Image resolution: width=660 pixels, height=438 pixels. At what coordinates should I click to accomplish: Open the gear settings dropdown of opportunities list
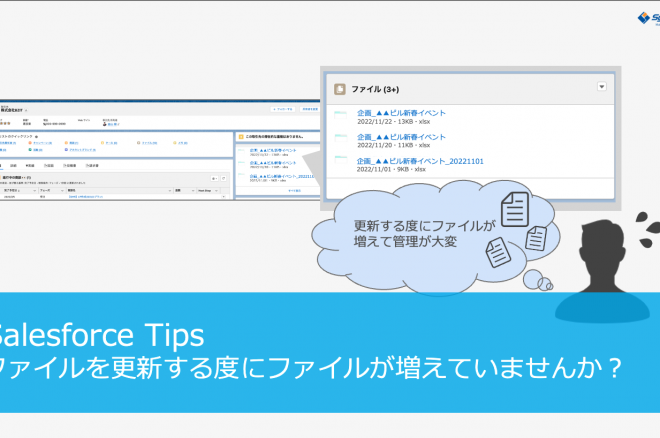(x=214, y=179)
